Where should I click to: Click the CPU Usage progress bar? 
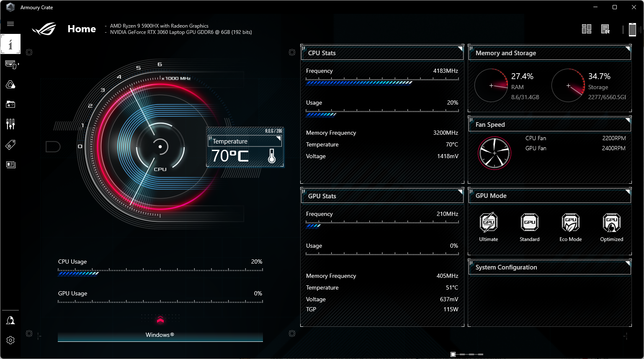point(160,272)
